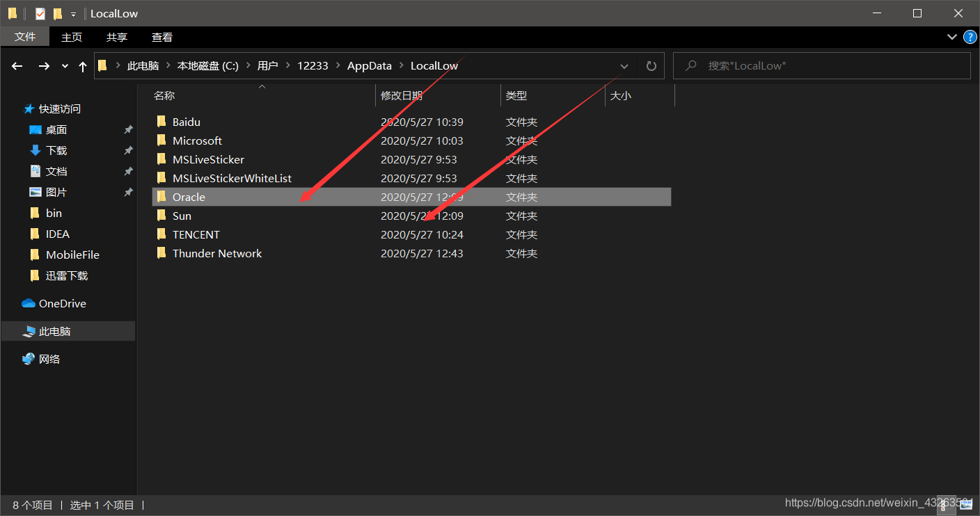Click the Microsoft folder name
The height and width of the screenshot is (516, 980).
click(x=197, y=140)
